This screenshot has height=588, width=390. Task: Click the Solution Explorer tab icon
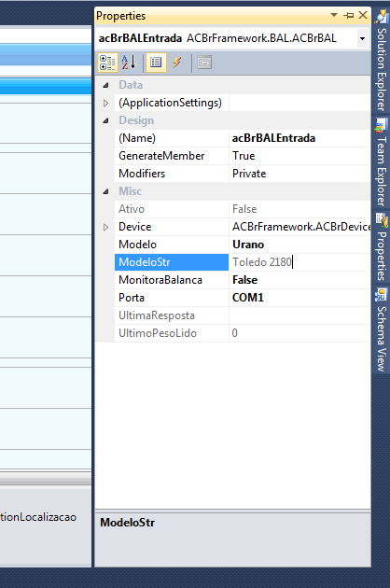(x=382, y=17)
